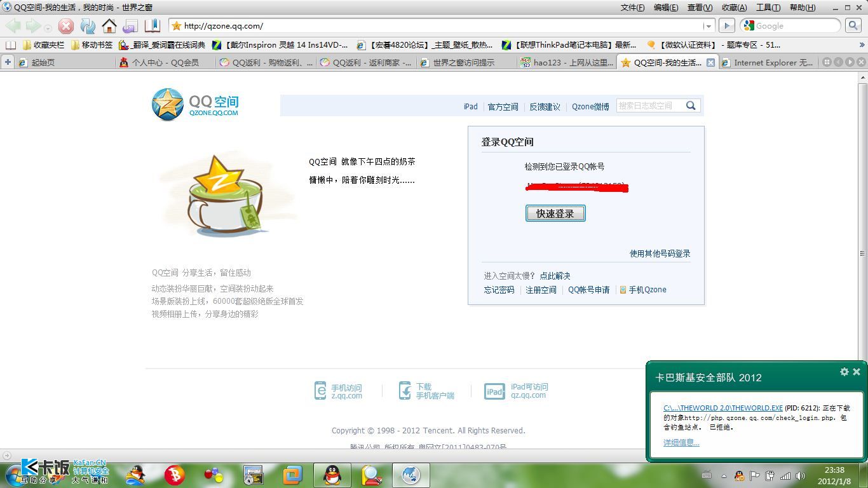Click the 快速登录 button
The height and width of the screenshot is (488, 868).
pos(555,213)
